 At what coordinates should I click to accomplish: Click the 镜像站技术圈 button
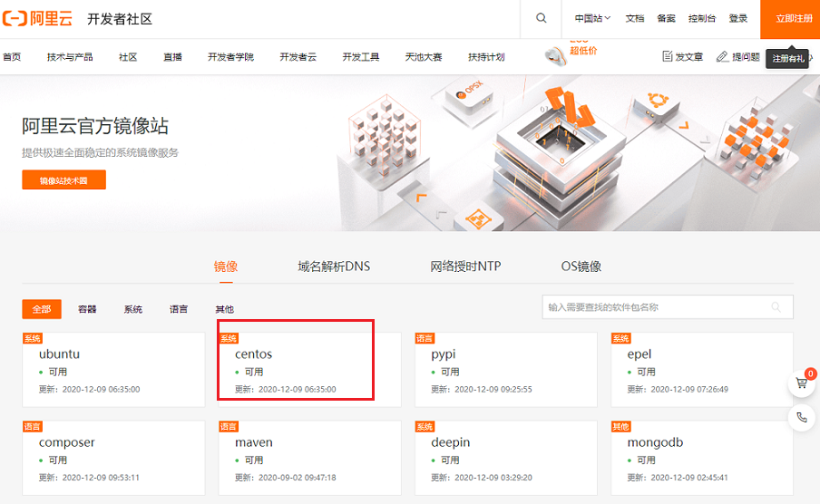(x=63, y=179)
